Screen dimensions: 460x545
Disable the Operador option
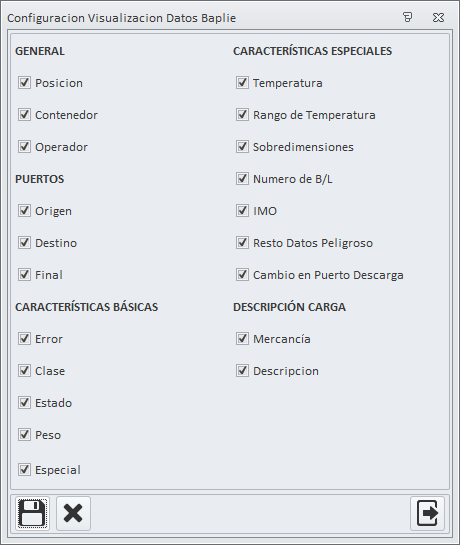pos(24,147)
